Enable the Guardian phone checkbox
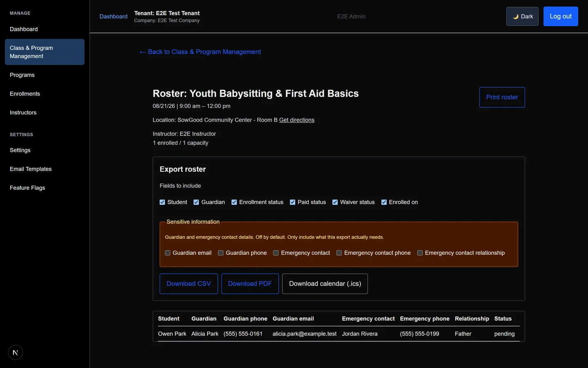588x368 pixels. pyautogui.click(x=221, y=253)
